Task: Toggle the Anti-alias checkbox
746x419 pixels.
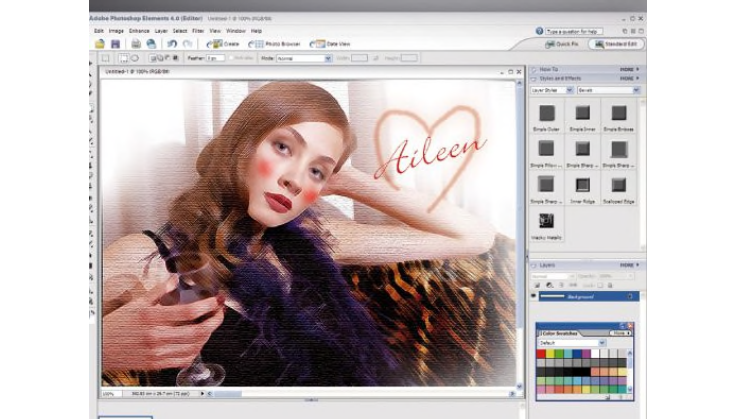Action: (232, 58)
